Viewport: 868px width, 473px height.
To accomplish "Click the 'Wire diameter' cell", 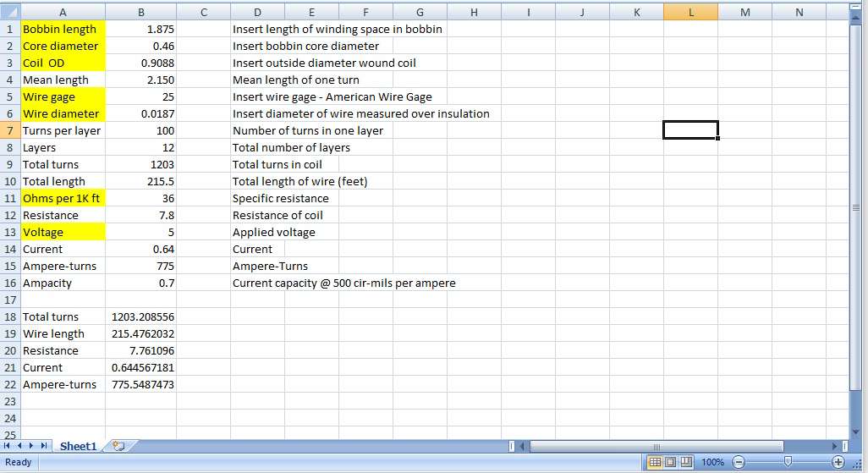I will [63, 113].
